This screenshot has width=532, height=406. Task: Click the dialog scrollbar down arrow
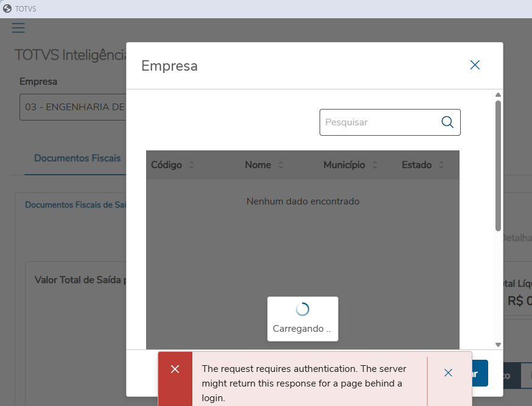498,345
